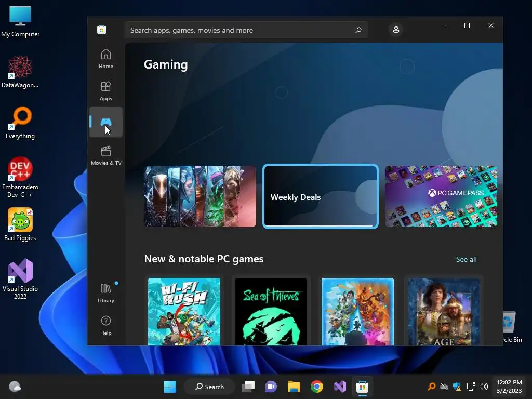Viewport: 532px width, 399px height.
Task: Open the game characters collage banner
Action: pos(200,196)
